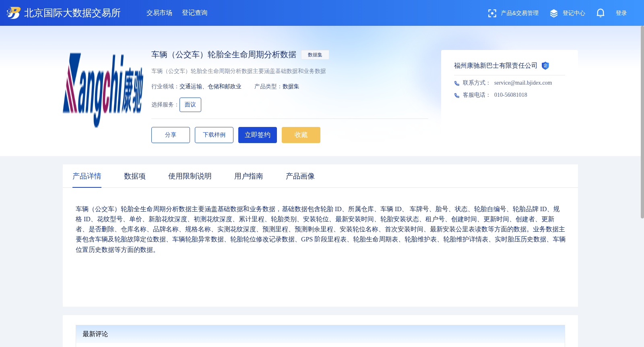Image resolution: width=644 pixels, height=347 pixels.
Task: Open the 登记查询 menu
Action: click(195, 13)
